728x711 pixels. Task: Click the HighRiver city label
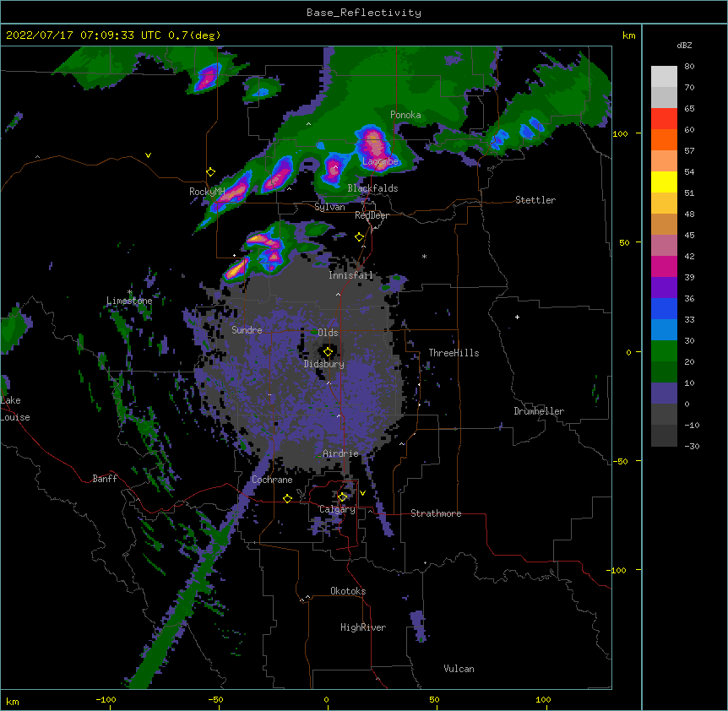pyautogui.click(x=363, y=627)
